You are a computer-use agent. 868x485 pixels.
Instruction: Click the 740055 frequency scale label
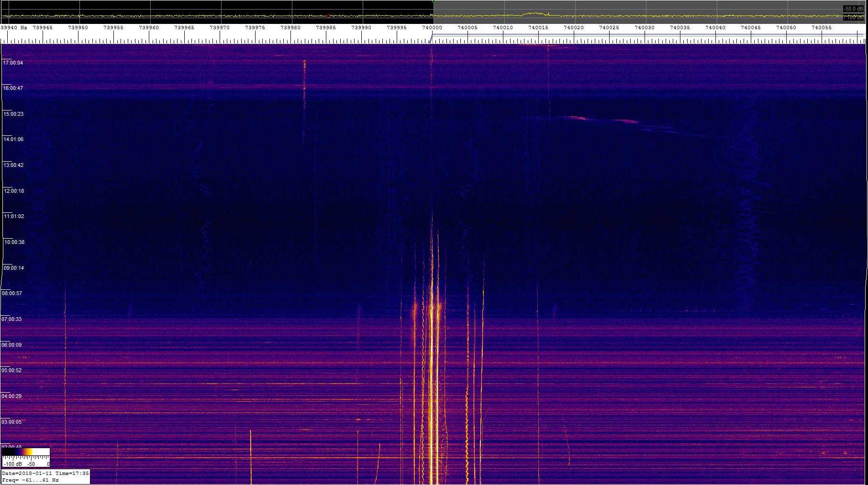coord(821,28)
